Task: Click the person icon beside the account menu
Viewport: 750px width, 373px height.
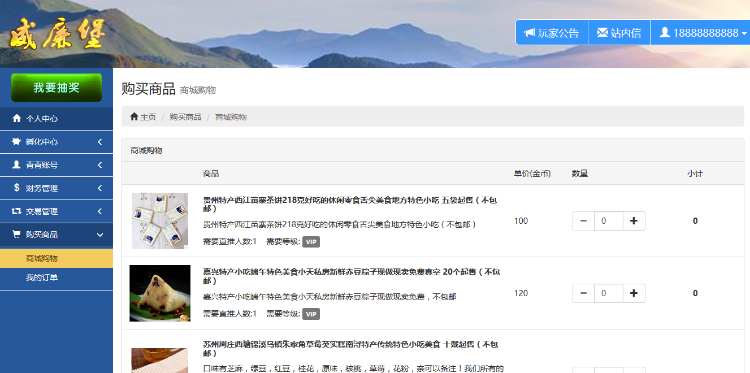Action: (16, 165)
